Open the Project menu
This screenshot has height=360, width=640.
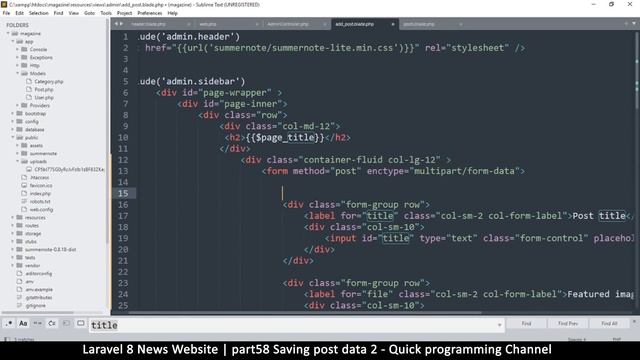coord(124,13)
